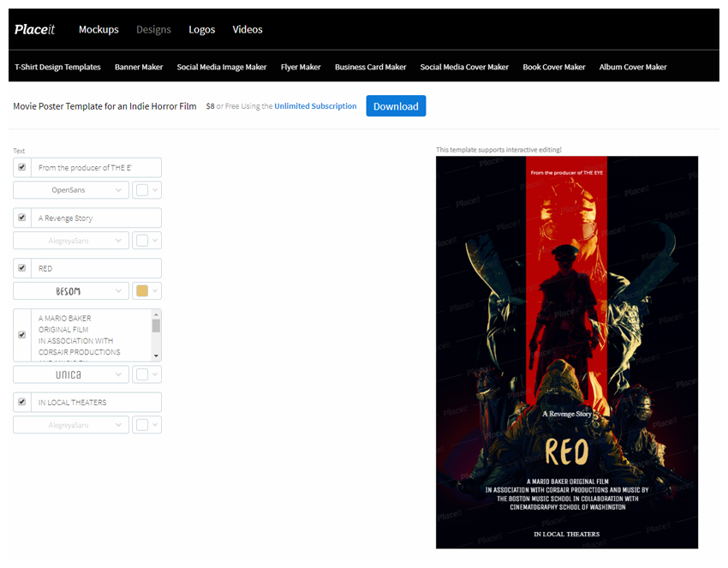Image resolution: width=728 pixels, height=568 pixels.
Task: Open the Book Cover Maker page
Action: pos(553,66)
